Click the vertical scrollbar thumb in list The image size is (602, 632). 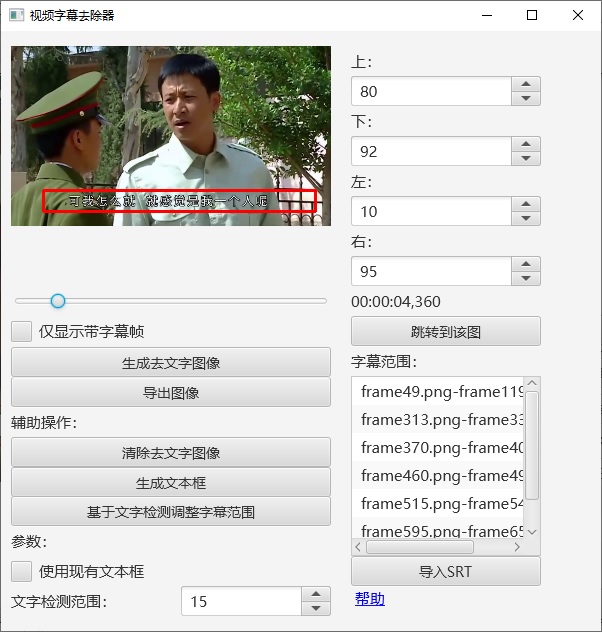[x=532, y=445]
